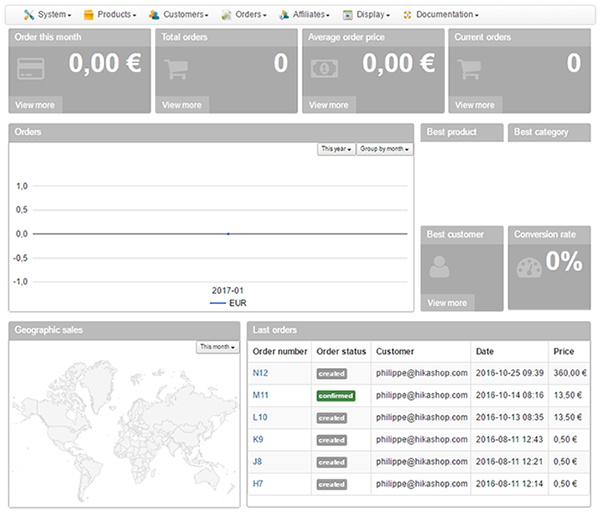Expand the This year dropdown
The image size is (600, 515).
click(x=336, y=149)
